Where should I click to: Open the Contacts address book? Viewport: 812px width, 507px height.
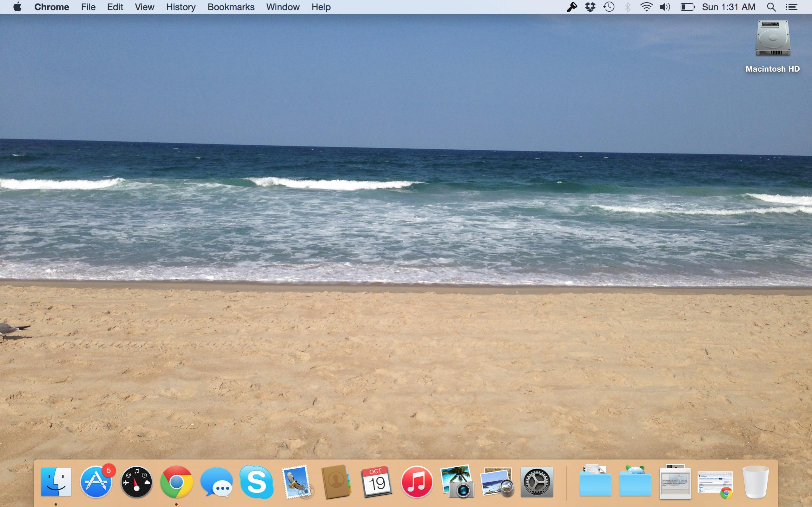click(x=336, y=482)
